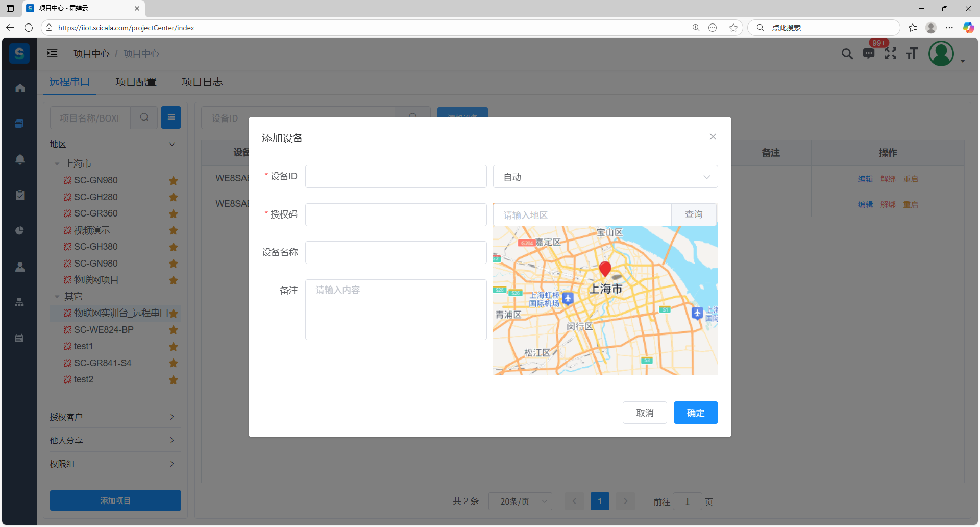Open the 自动 dropdown in dialog
The image size is (980, 527).
coord(605,177)
